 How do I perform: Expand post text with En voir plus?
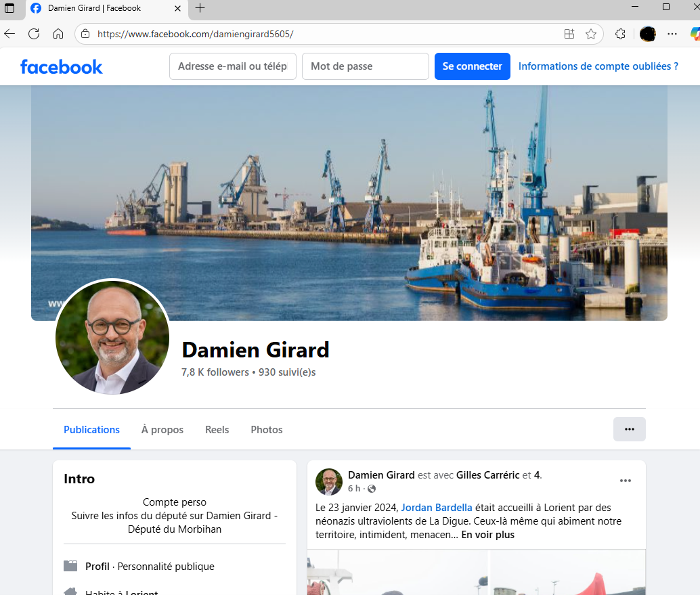(x=487, y=535)
